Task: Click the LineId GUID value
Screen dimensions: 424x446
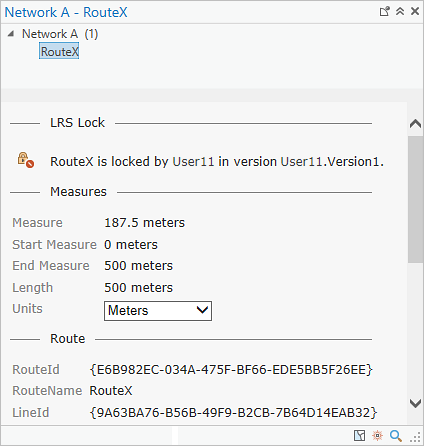Action: click(233, 413)
